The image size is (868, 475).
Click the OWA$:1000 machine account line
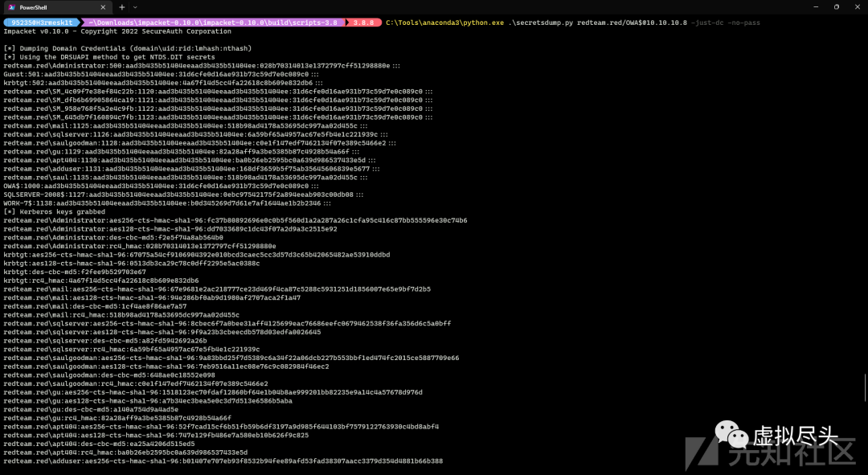[x=161, y=186]
